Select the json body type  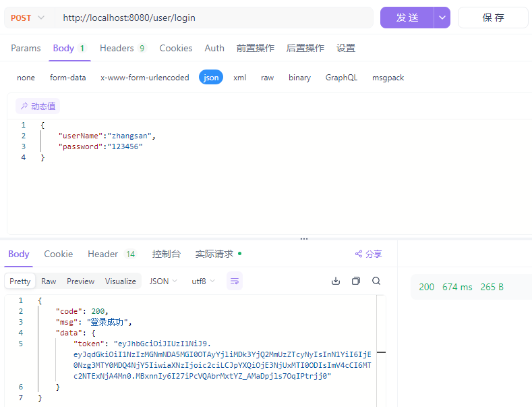tap(211, 78)
